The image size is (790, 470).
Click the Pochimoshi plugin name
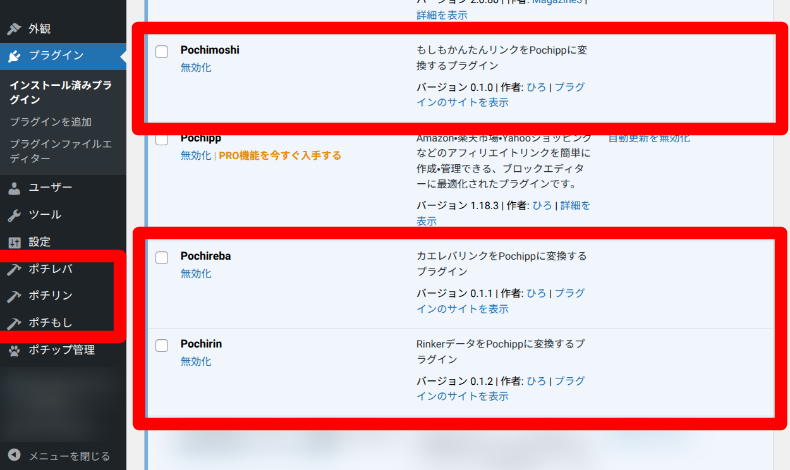click(210, 50)
